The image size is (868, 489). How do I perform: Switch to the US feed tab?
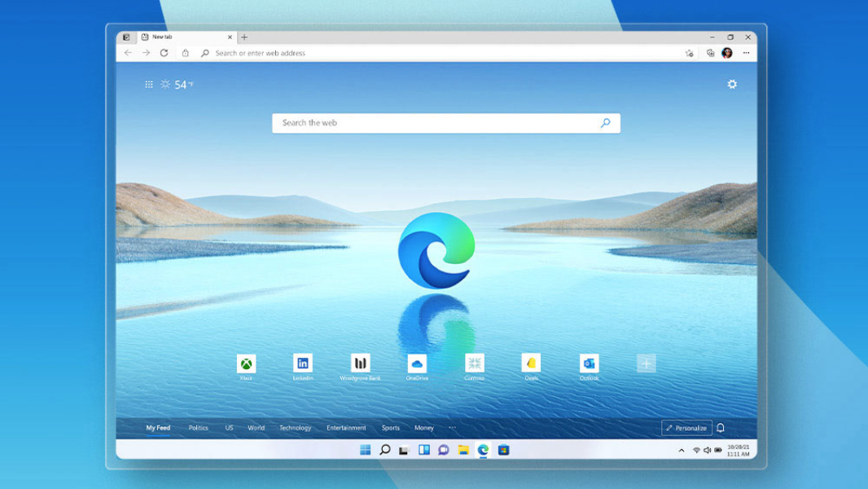tap(229, 428)
